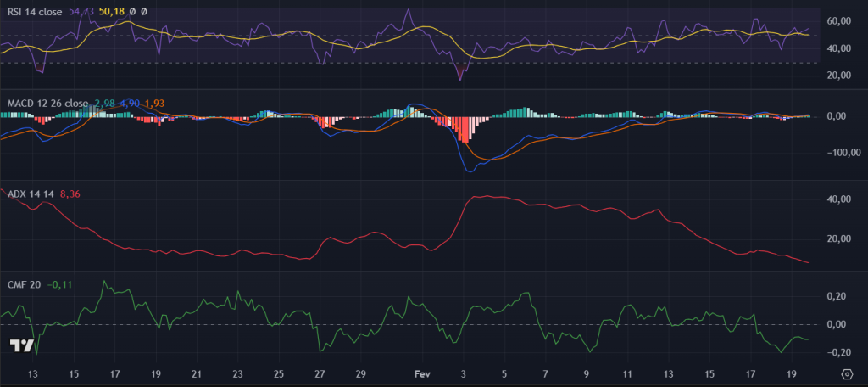Click date 7 on time axis

click(x=545, y=373)
